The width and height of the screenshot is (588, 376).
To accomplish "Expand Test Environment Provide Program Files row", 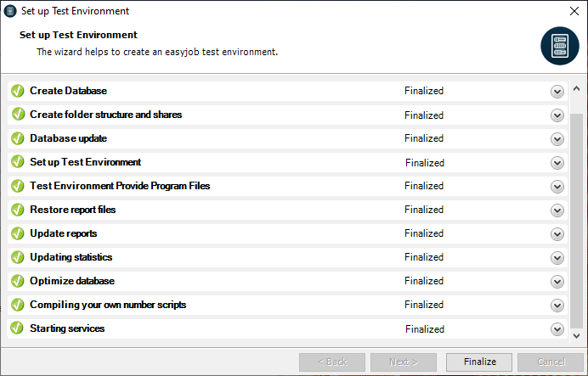I will [x=557, y=187].
